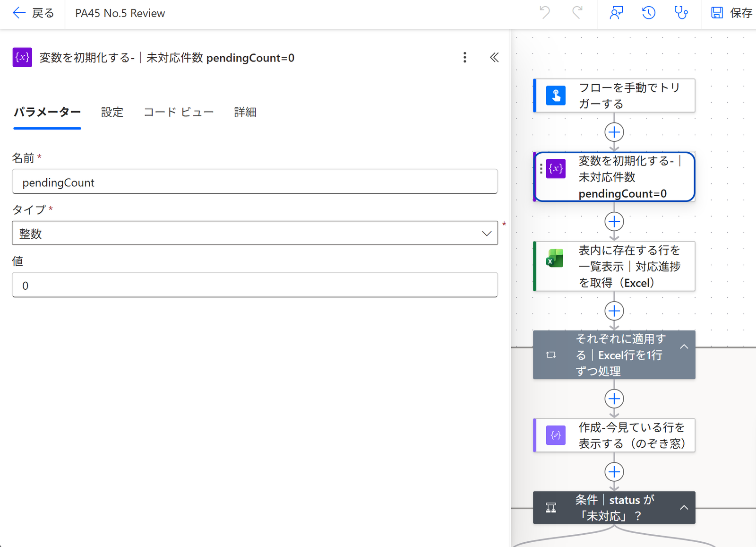Click the undo arrow icon

coord(545,13)
